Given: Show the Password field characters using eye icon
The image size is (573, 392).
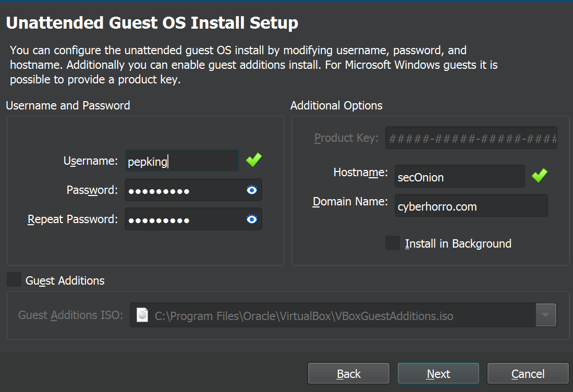Looking at the screenshot, I should (x=252, y=190).
